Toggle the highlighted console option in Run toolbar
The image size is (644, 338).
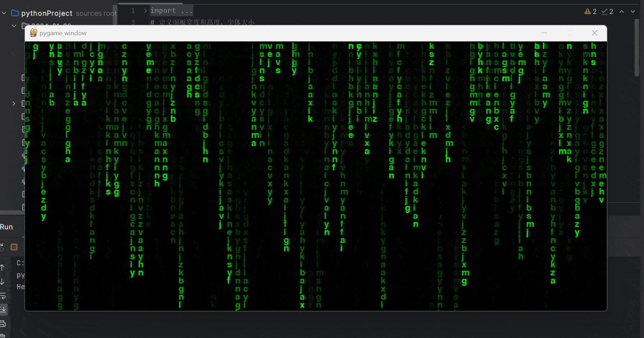(x=4, y=309)
